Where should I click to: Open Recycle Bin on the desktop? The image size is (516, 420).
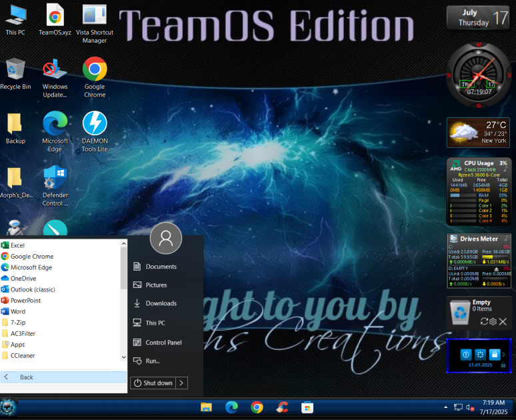15,74
